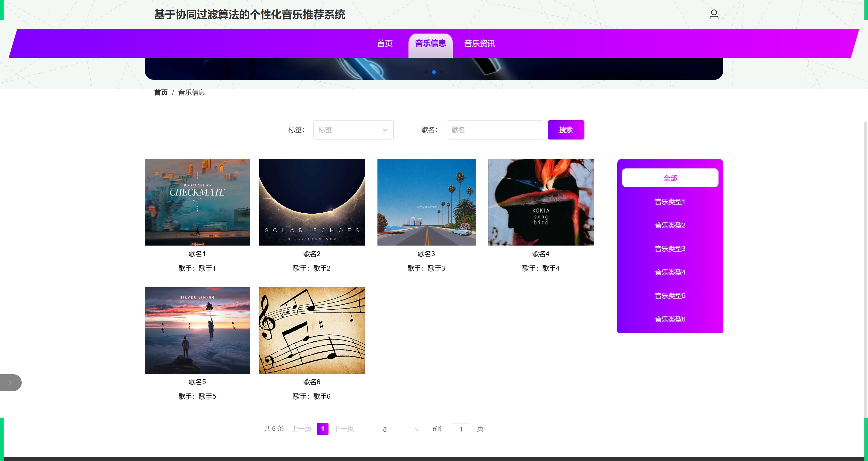Open Solar Echoes album cover

pos(312,202)
